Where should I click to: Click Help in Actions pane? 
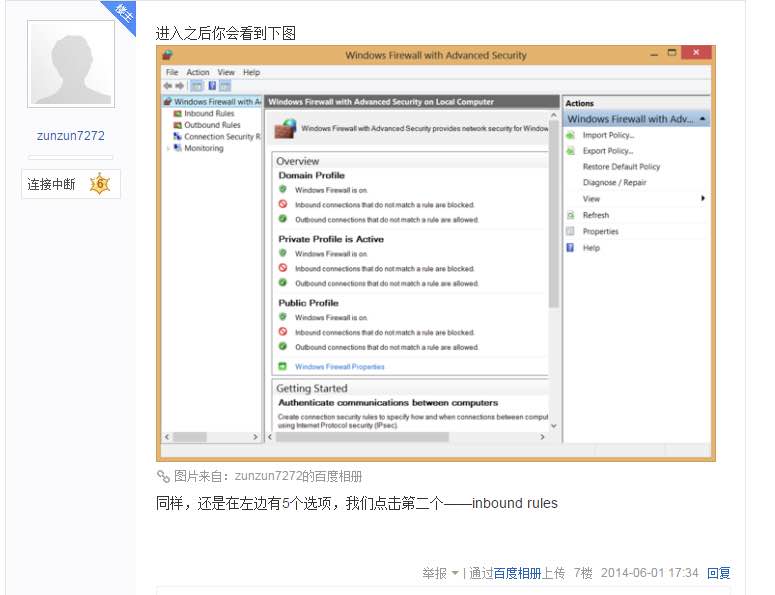tap(591, 248)
